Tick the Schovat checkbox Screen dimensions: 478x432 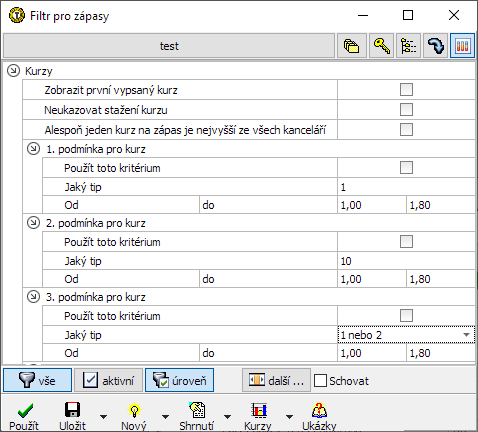pos(320,380)
